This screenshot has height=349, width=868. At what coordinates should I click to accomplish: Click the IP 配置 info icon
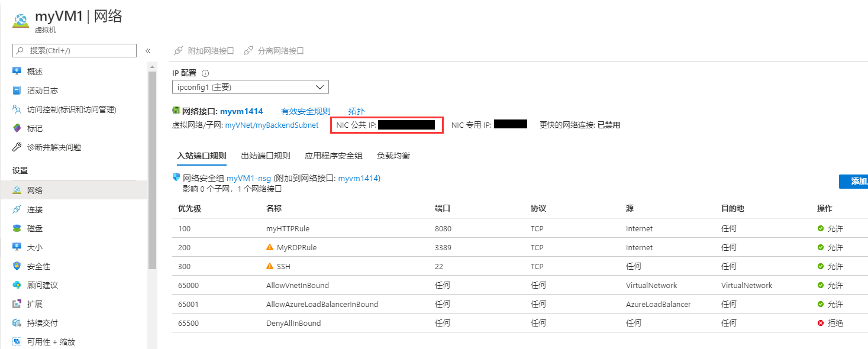[205, 73]
